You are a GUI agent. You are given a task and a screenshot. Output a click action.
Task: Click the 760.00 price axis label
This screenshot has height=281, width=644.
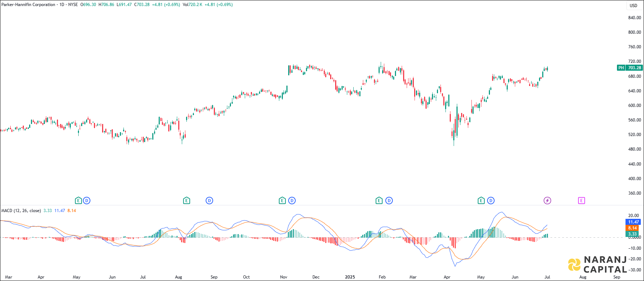634,47
